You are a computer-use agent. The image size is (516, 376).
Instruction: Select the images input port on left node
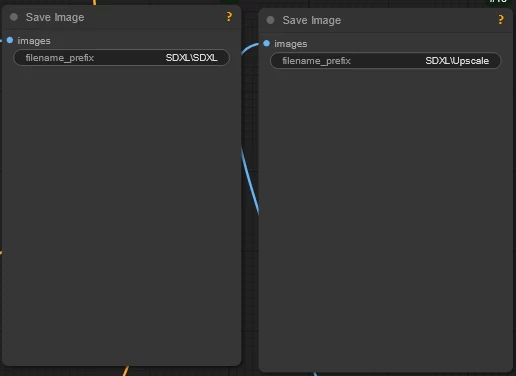click(x=10, y=40)
